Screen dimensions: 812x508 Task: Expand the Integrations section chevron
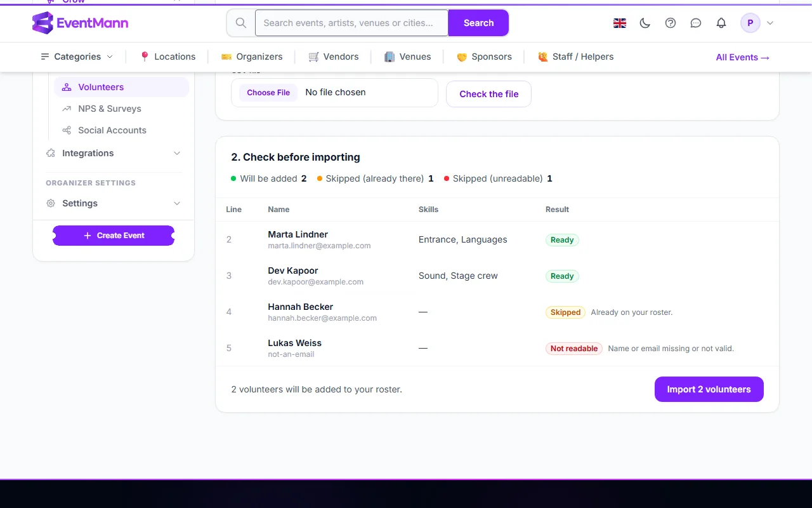coord(177,153)
